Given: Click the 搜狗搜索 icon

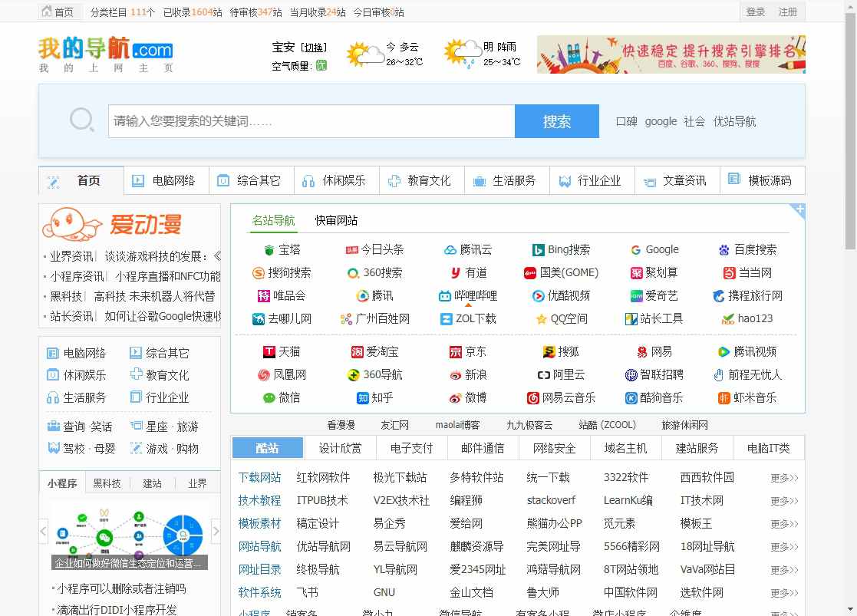Looking at the screenshot, I should coord(258,273).
